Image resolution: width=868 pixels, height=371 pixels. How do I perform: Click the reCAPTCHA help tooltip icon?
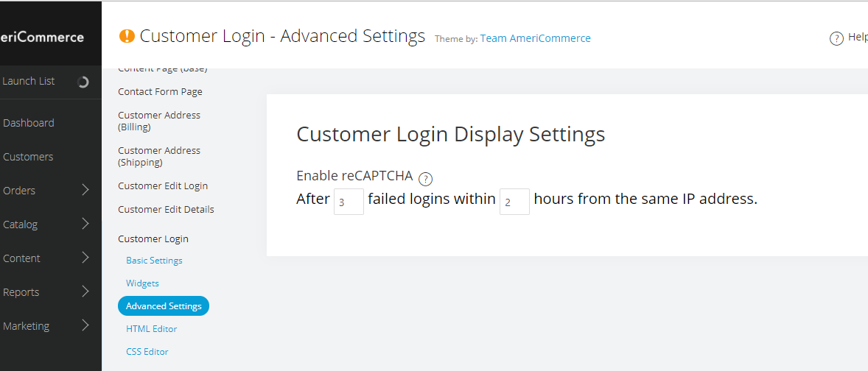tap(425, 179)
